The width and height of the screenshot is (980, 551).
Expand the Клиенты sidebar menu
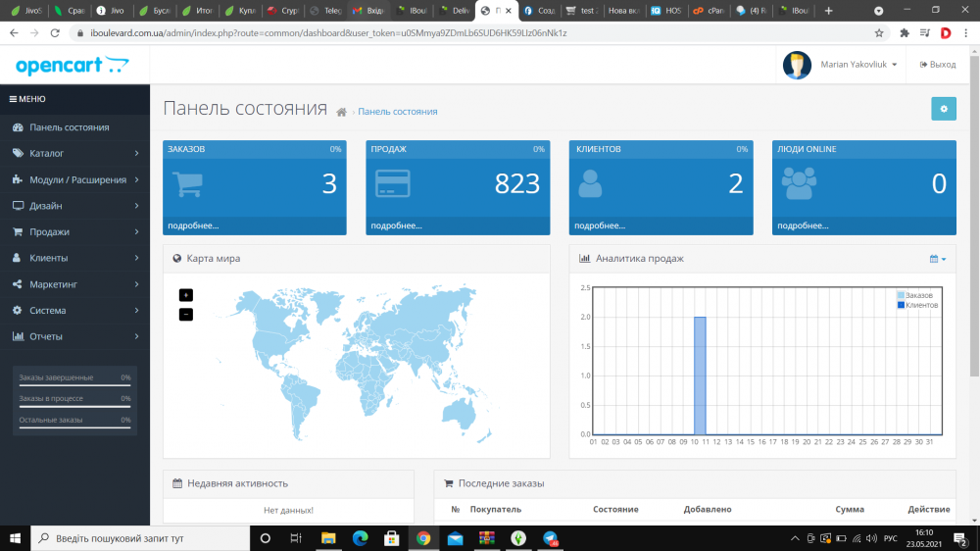tap(75, 258)
